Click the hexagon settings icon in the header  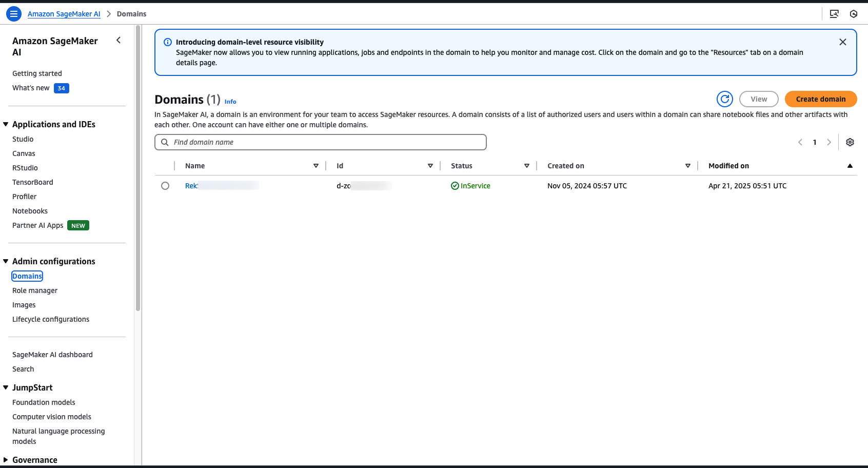pyautogui.click(x=854, y=14)
